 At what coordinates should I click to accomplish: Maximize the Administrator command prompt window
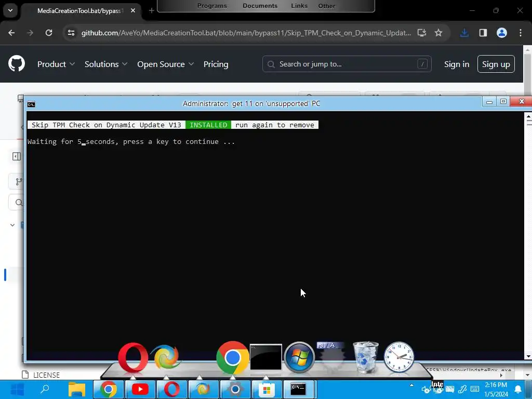[503, 101]
